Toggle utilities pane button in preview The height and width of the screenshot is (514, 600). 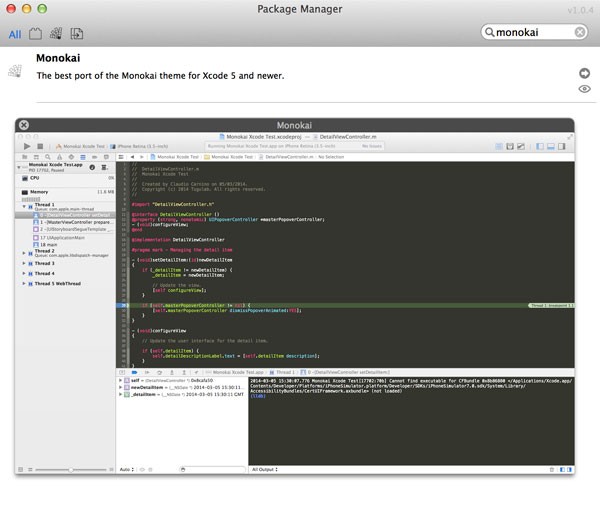pyautogui.click(x=562, y=146)
